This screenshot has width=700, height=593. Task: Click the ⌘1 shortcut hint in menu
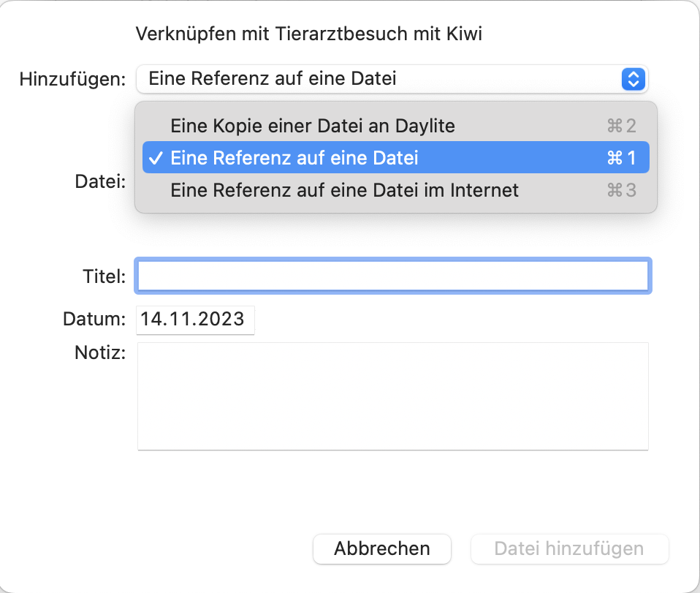pyautogui.click(x=621, y=158)
